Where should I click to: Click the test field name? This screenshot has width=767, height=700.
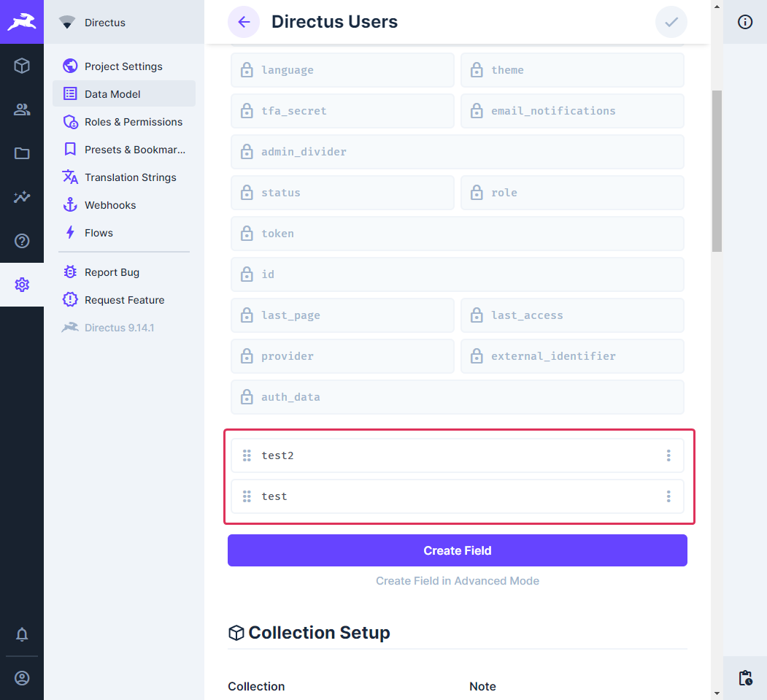(x=274, y=496)
